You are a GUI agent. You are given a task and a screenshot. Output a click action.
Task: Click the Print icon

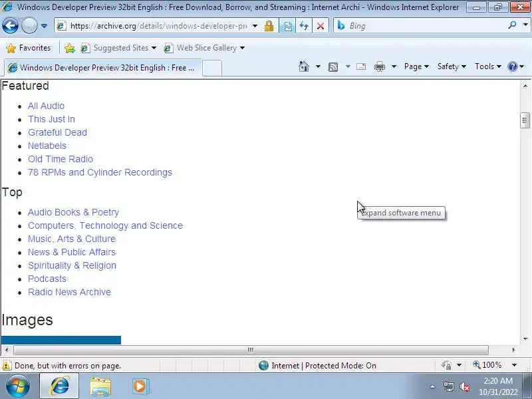(x=379, y=67)
